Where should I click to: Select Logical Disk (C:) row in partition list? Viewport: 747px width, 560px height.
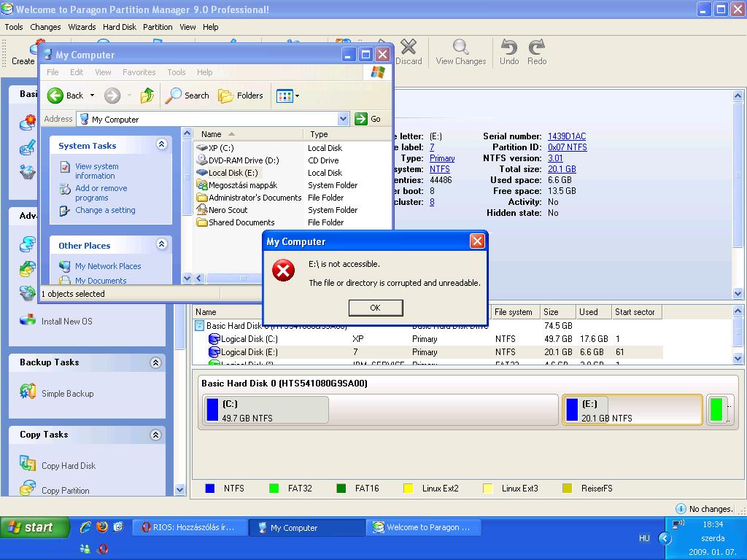427,339
